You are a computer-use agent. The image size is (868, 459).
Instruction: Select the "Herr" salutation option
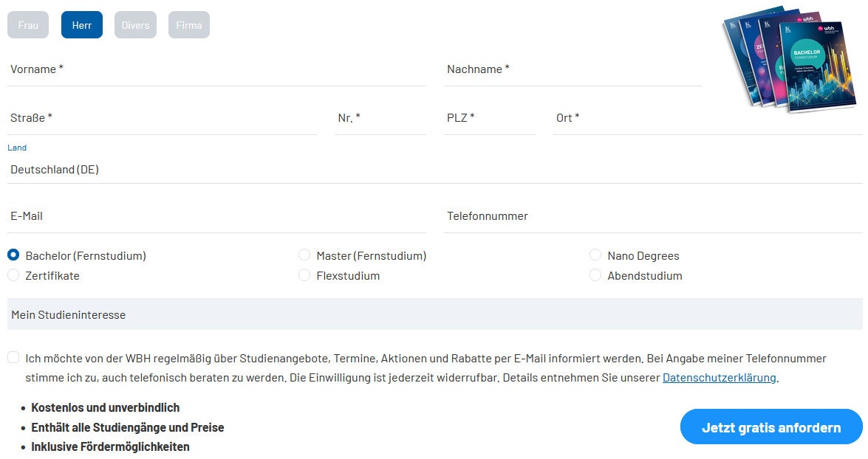[x=81, y=24]
